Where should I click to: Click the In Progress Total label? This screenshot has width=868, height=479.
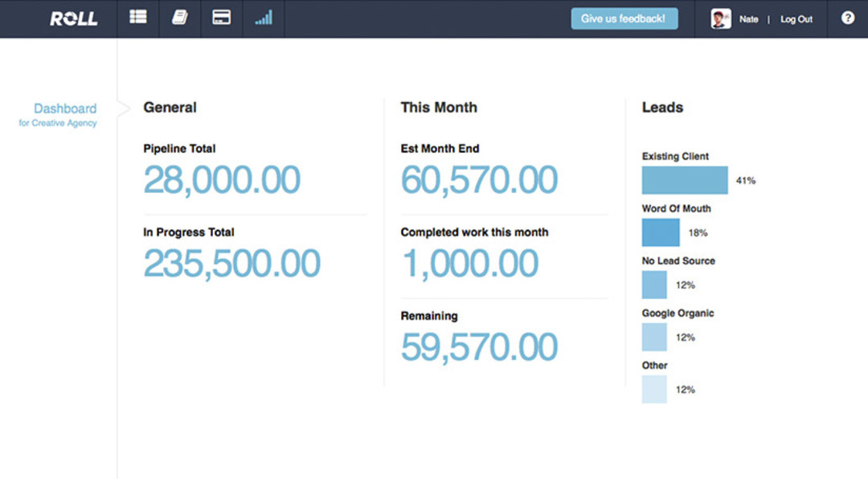[x=188, y=232]
